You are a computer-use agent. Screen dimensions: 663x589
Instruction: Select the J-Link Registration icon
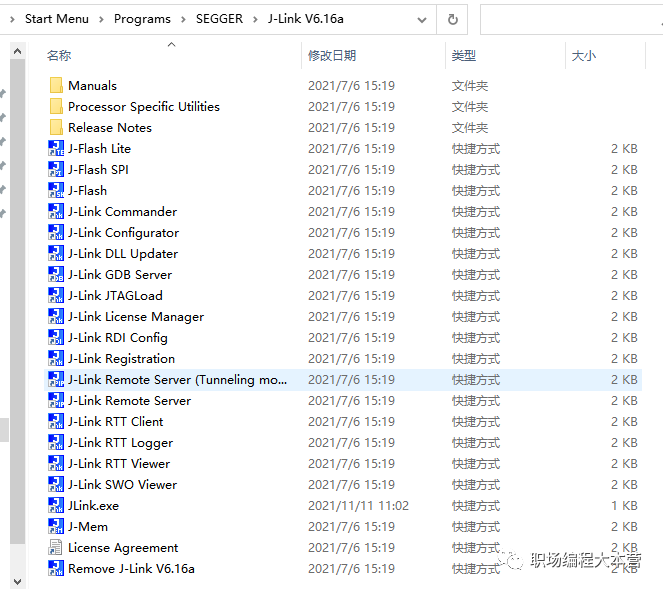[56, 359]
